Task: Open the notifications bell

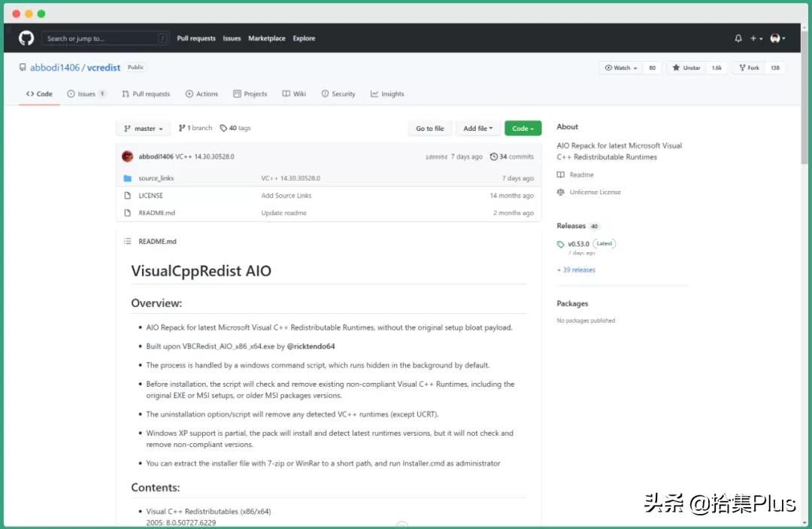Action: click(x=738, y=38)
